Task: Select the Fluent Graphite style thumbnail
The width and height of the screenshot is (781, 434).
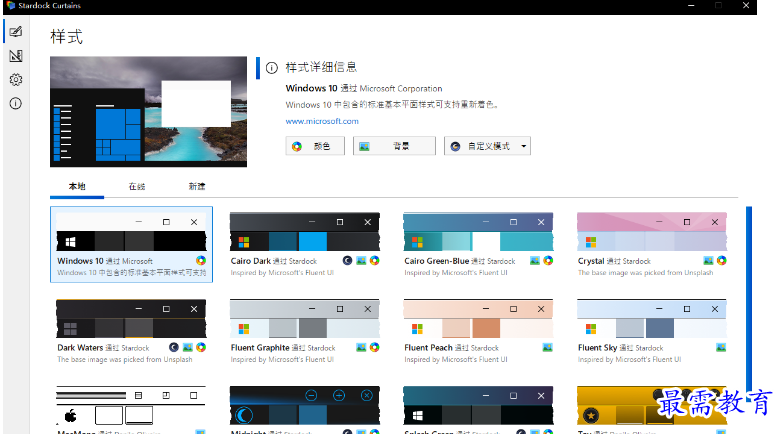Action: 304,319
